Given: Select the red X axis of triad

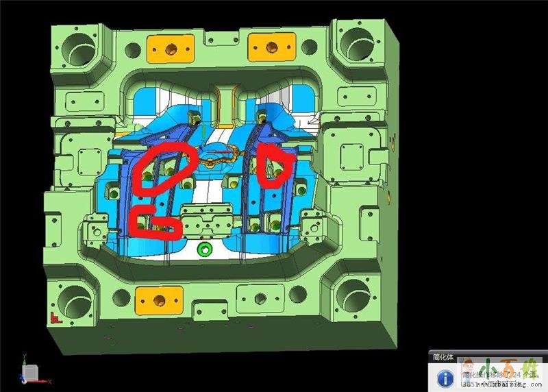Looking at the screenshot, I should pyautogui.click(x=47, y=380).
